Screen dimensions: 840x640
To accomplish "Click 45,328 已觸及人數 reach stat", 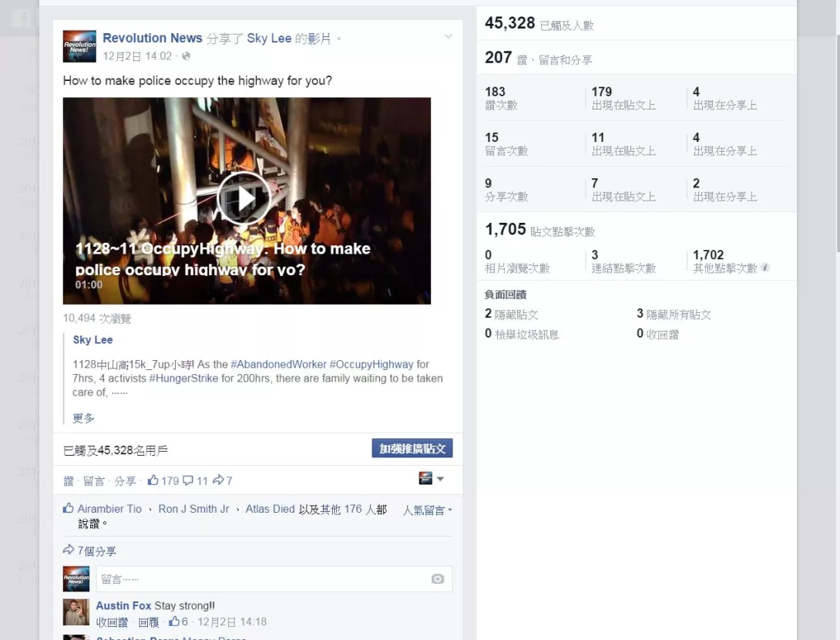I will click(x=539, y=23).
